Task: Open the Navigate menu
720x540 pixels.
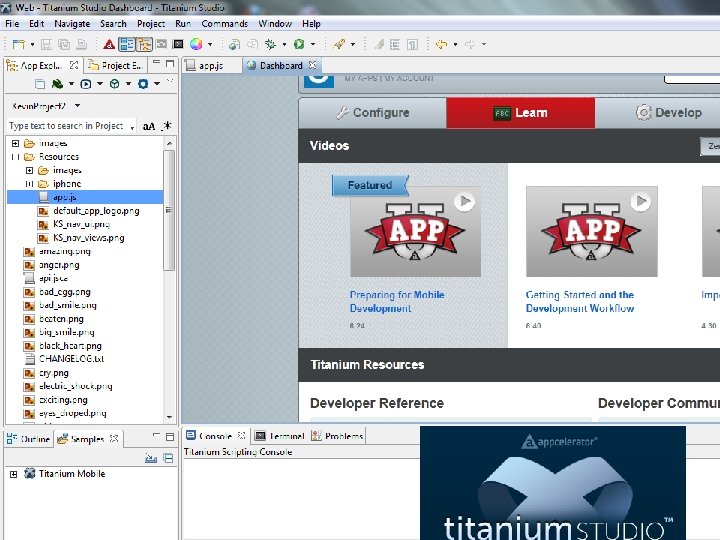Action: pos(72,23)
